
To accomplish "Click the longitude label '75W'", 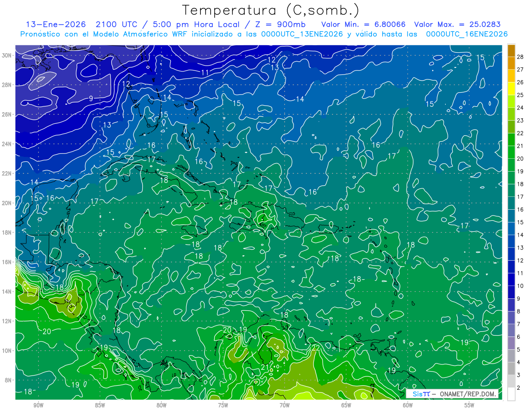I will tap(223, 405).
